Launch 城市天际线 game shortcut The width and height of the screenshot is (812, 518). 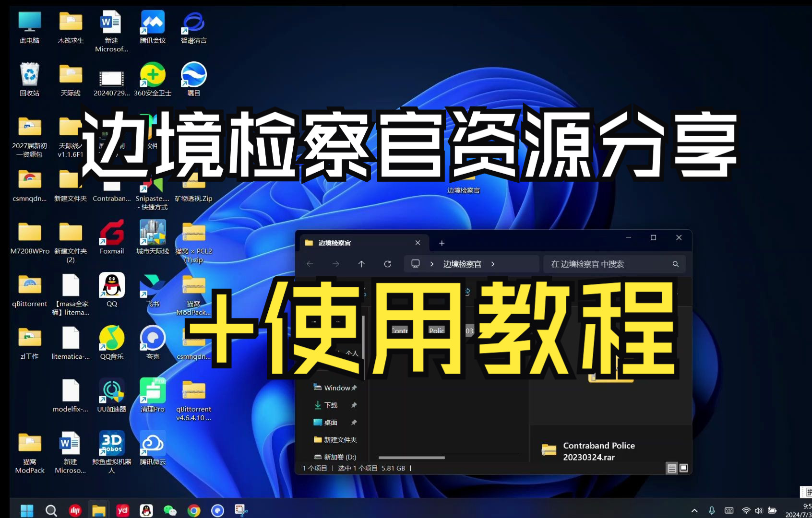click(x=153, y=238)
